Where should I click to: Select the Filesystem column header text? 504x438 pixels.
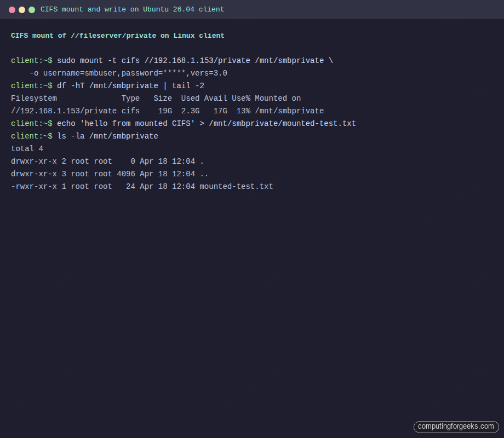(x=34, y=98)
